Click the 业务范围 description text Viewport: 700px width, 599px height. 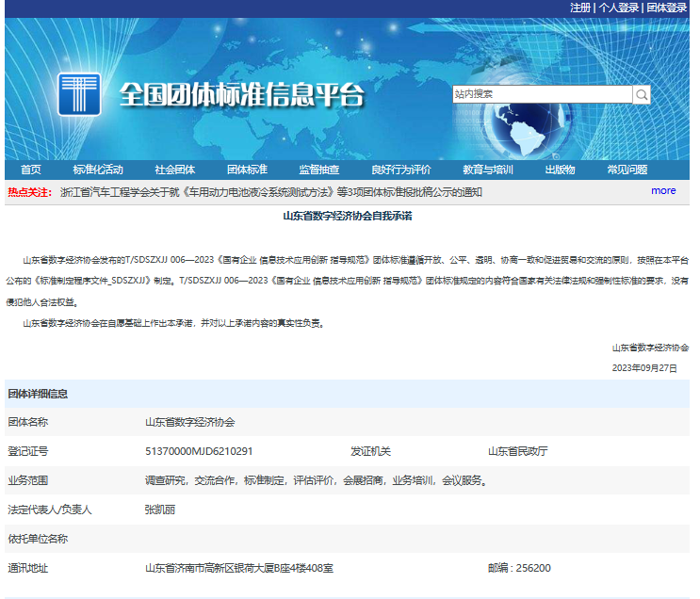coord(316,480)
